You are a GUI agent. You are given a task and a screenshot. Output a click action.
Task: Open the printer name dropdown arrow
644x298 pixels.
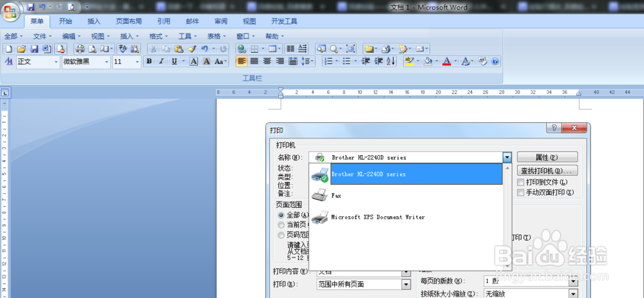coord(507,157)
